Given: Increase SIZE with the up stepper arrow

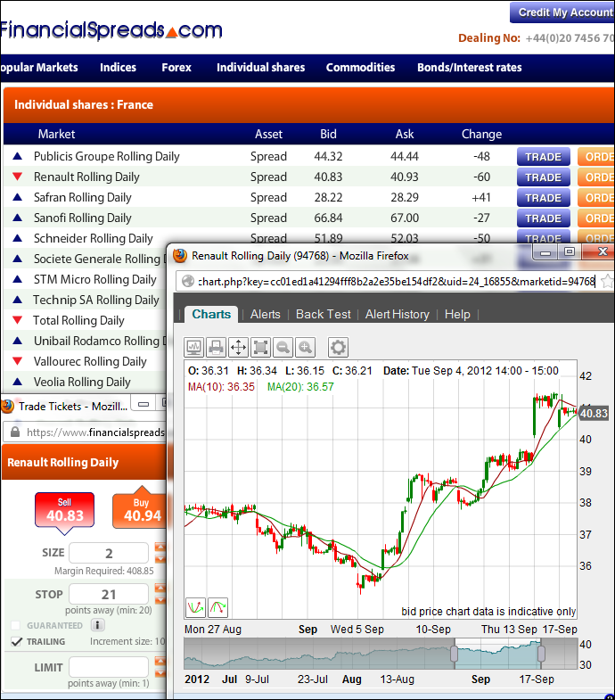Looking at the screenshot, I should (x=160, y=547).
